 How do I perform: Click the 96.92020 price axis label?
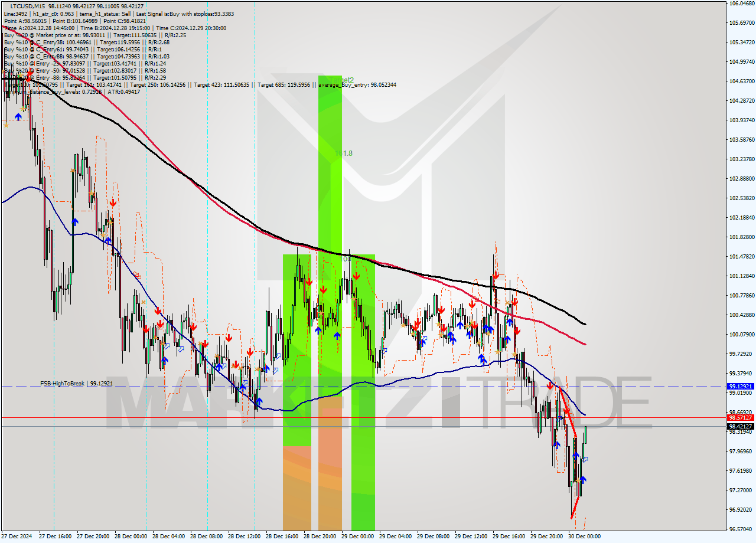pyautogui.click(x=740, y=509)
